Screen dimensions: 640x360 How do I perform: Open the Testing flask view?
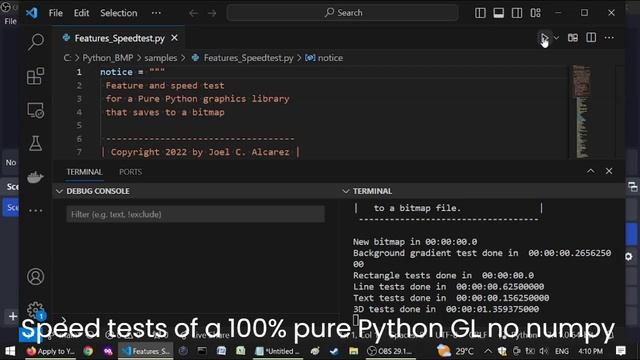36,143
